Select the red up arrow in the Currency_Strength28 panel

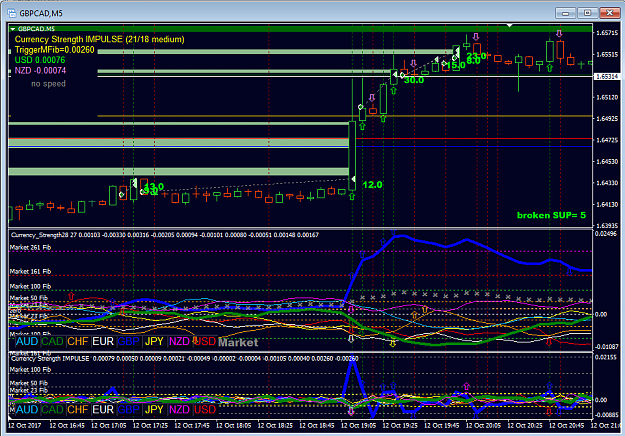[x=71, y=296]
